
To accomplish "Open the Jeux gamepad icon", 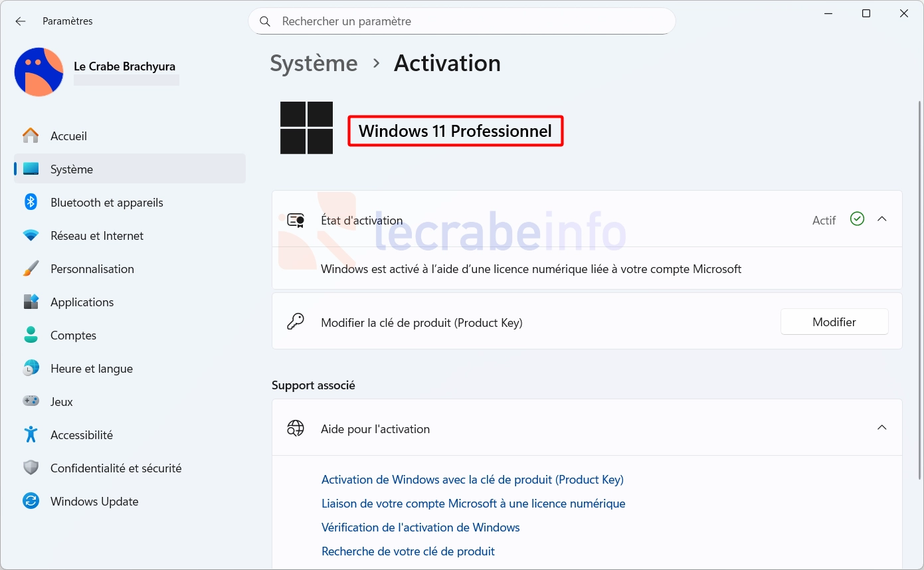I will [x=31, y=402].
